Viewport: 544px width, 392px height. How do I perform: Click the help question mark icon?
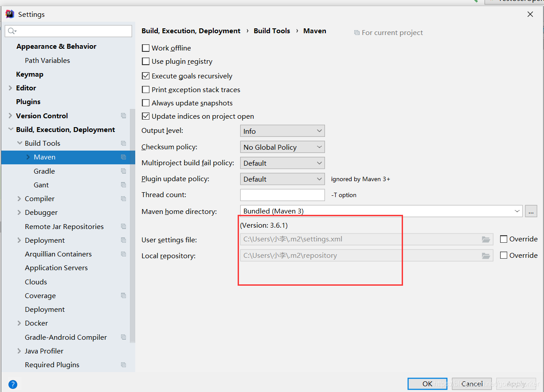13,384
